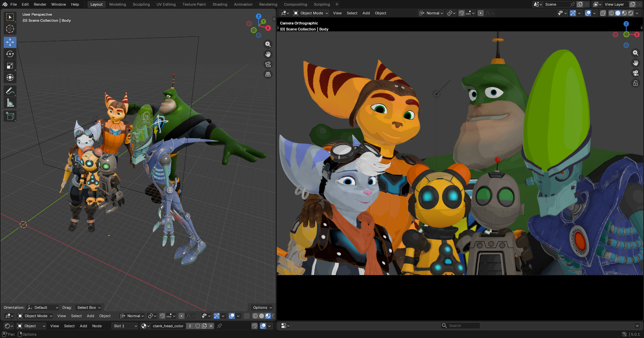Image resolution: width=644 pixels, height=338 pixels.
Task: Toggle proportional editing in right viewport header
Action: [480, 13]
